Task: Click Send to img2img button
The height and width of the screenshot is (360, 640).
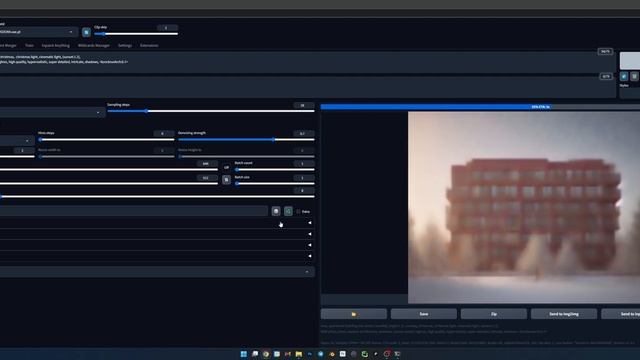Action: tap(564, 314)
